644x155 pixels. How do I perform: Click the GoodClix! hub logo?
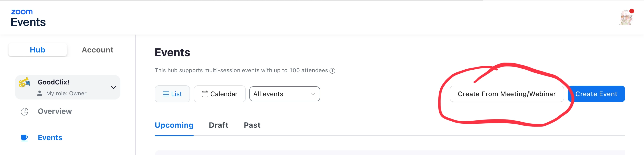point(25,83)
